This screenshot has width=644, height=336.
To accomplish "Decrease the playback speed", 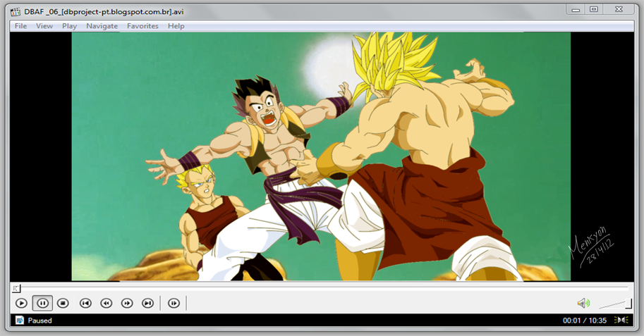I will click(107, 303).
